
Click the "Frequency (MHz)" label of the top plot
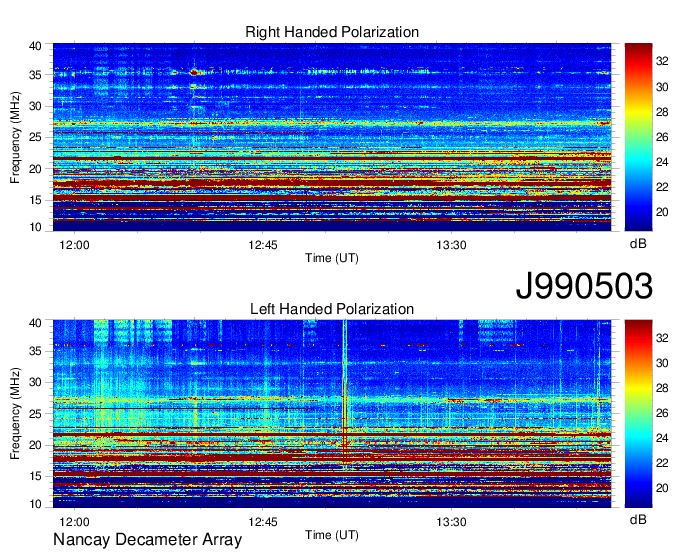pos(15,137)
